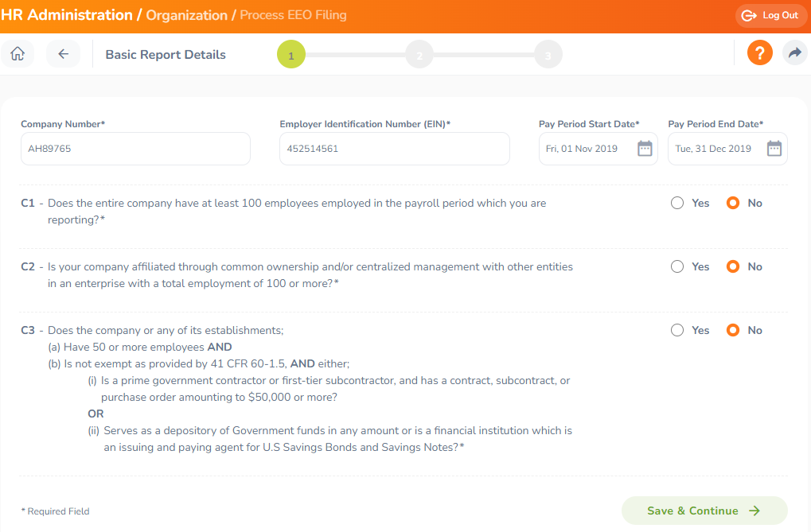
Task: Open the Organization breadcrumb link
Action: tap(187, 15)
